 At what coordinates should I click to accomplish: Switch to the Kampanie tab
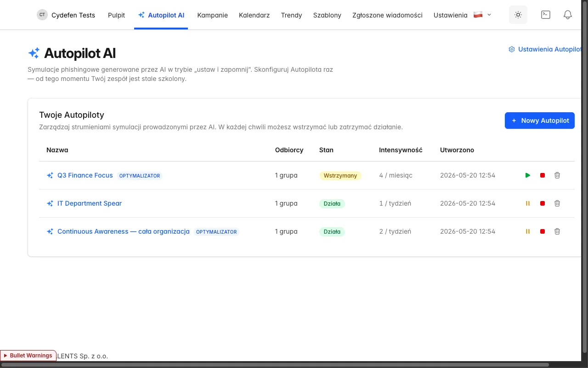click(x=213, y=15)
